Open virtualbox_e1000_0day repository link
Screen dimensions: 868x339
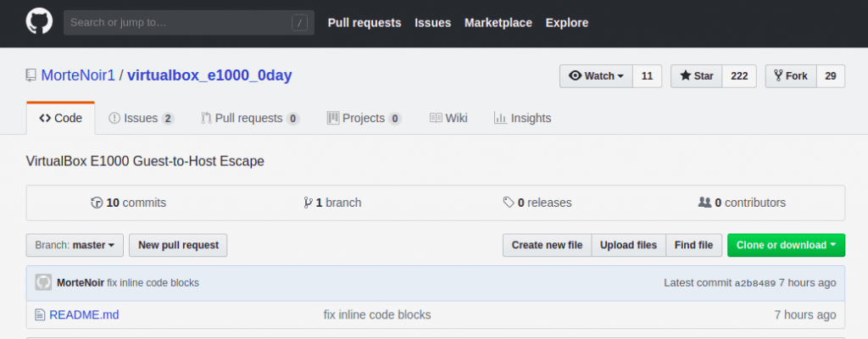tap(210, 75)
